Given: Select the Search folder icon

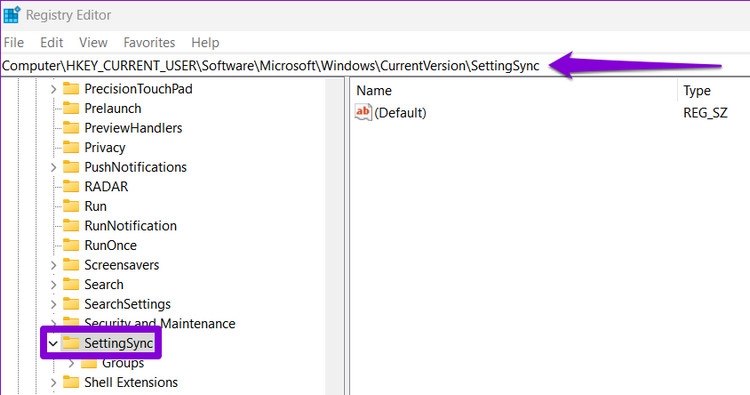Looking at the screenshot, I should (71, 285).
